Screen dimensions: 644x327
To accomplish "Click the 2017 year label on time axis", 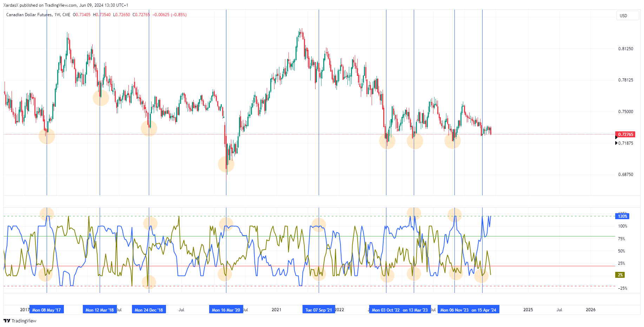I will 25,310.
